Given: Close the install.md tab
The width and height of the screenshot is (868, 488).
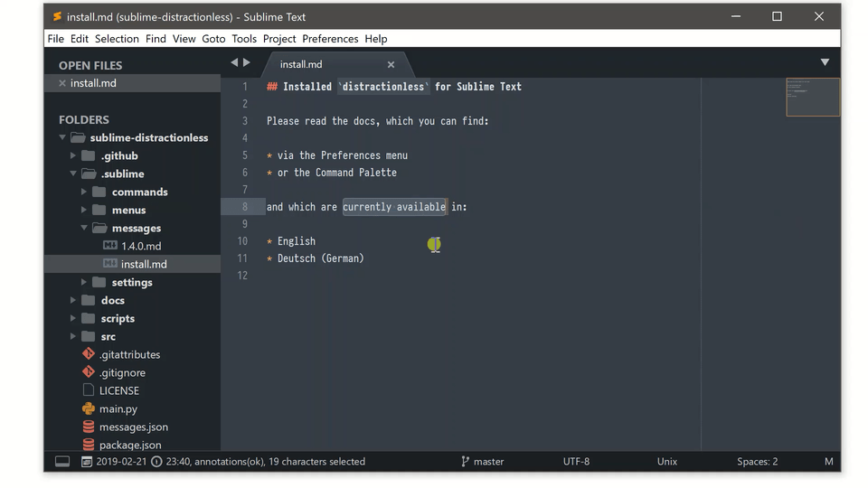Looking at the screenshot, I should point(391,65).
